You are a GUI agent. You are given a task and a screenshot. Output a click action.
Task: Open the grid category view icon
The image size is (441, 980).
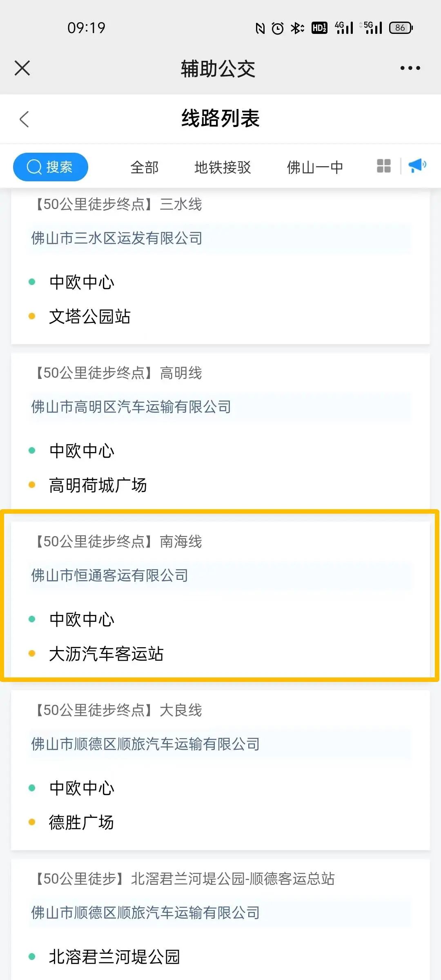click(x=383, y=166)
